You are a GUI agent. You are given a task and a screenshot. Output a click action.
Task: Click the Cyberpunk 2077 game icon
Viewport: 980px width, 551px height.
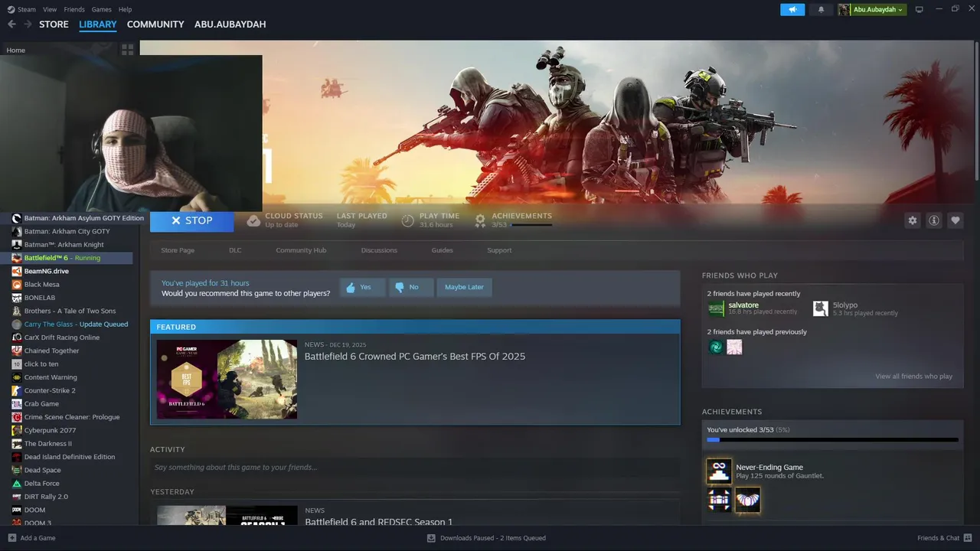pos(17,430)
